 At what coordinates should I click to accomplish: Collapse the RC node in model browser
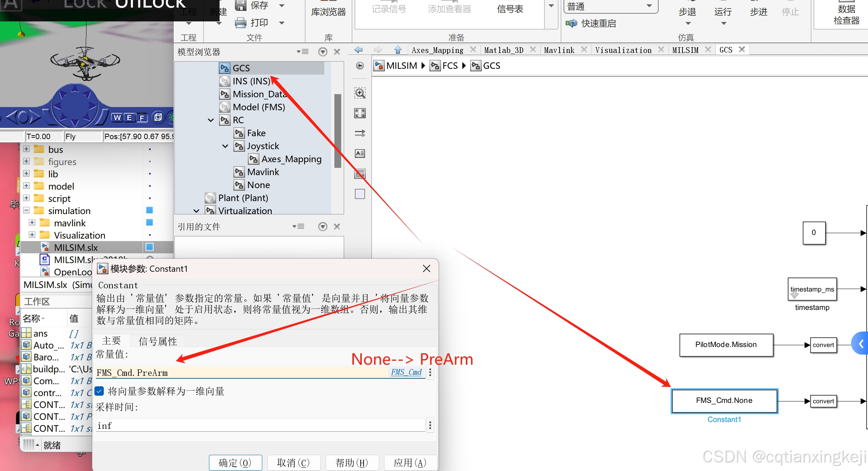coord(211,120)
